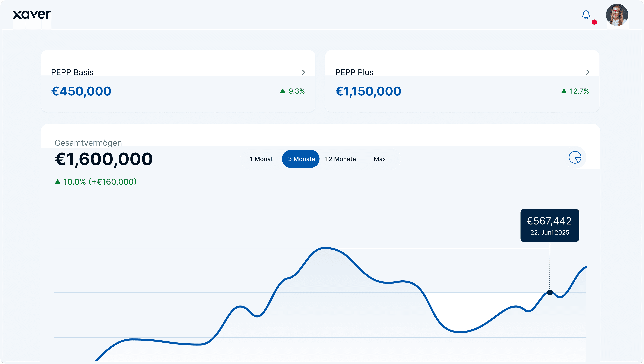The width and height of the screenshot is (644, 364).
Task: Click the €450,000 PEPP Basis amount
Action: click(x=81, y=91)
